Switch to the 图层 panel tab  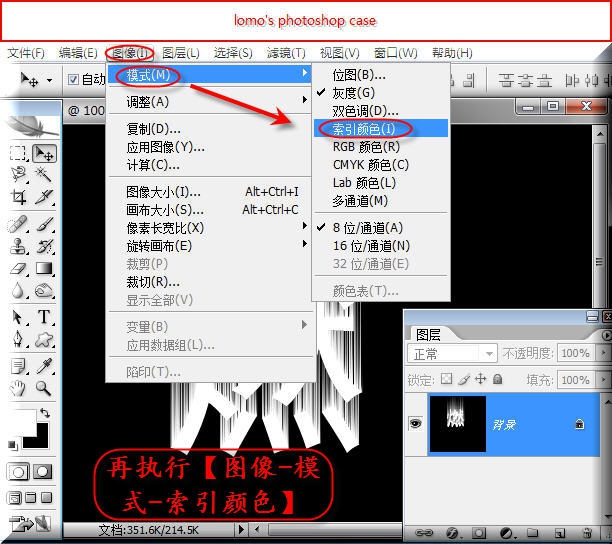[428, 334]
